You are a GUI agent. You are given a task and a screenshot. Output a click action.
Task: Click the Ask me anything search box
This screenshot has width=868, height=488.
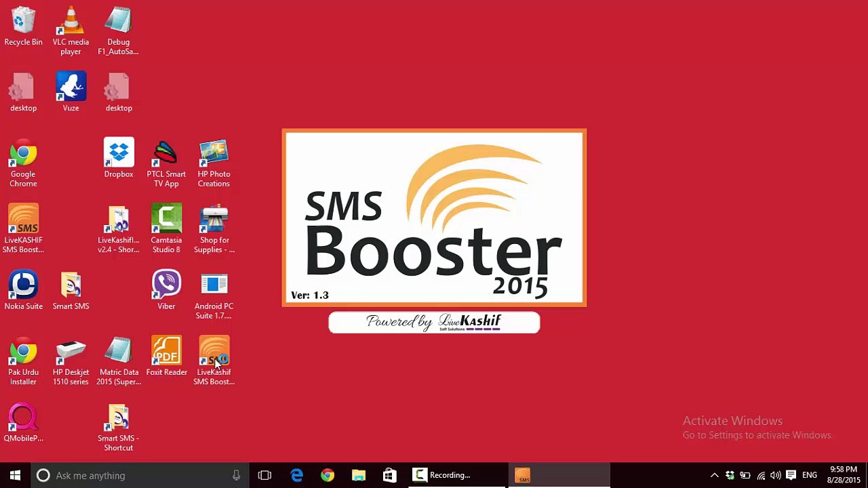140,475
